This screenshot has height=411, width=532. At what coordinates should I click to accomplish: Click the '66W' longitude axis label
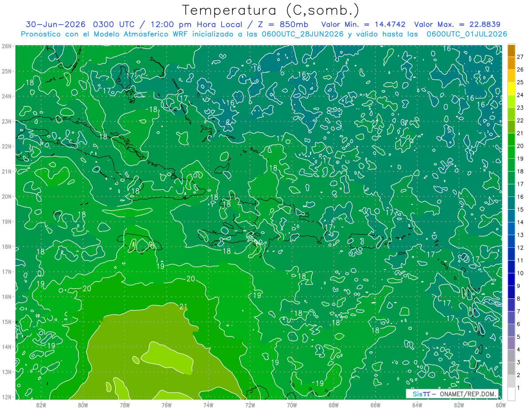[x=376, y=405]
